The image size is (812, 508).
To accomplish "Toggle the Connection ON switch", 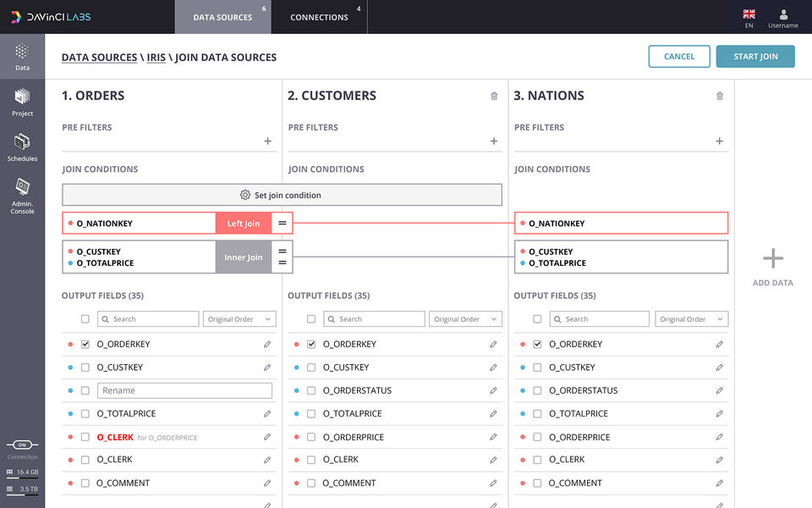I will click(22, 444).
